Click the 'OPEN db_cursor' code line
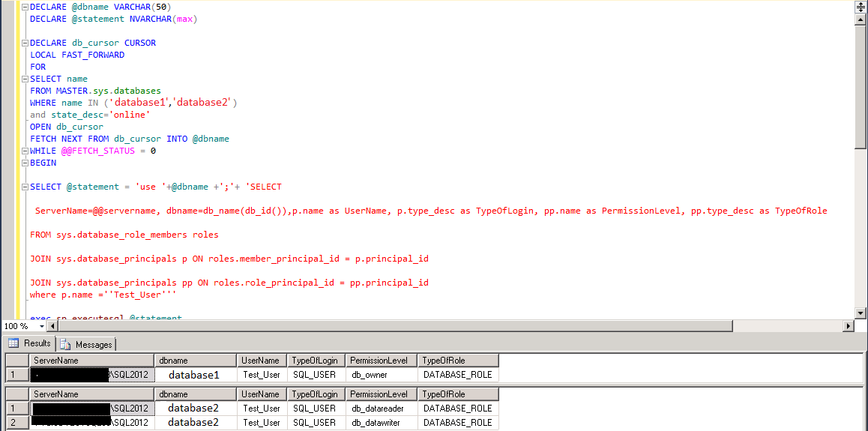This screenshot has height=431, width=868. 67,127
